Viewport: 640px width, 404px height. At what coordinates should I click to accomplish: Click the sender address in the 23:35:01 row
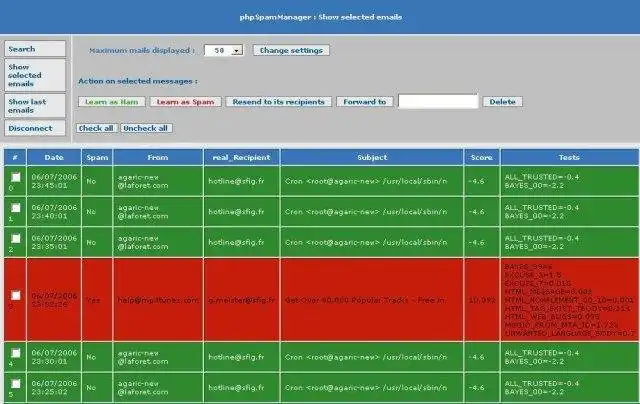point(143,242)
